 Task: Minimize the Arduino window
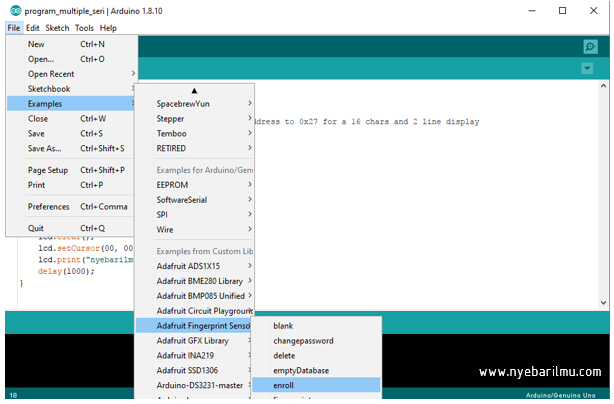coord(532,11)
